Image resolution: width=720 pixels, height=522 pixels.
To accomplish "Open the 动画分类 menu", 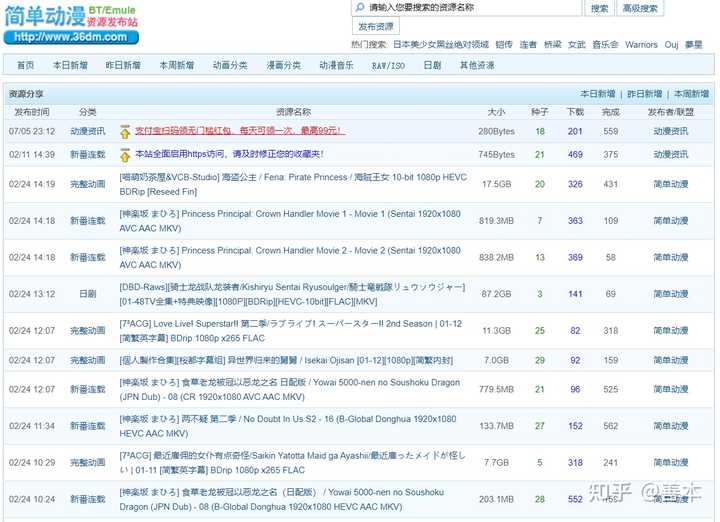I will click(x=230, y=65).
